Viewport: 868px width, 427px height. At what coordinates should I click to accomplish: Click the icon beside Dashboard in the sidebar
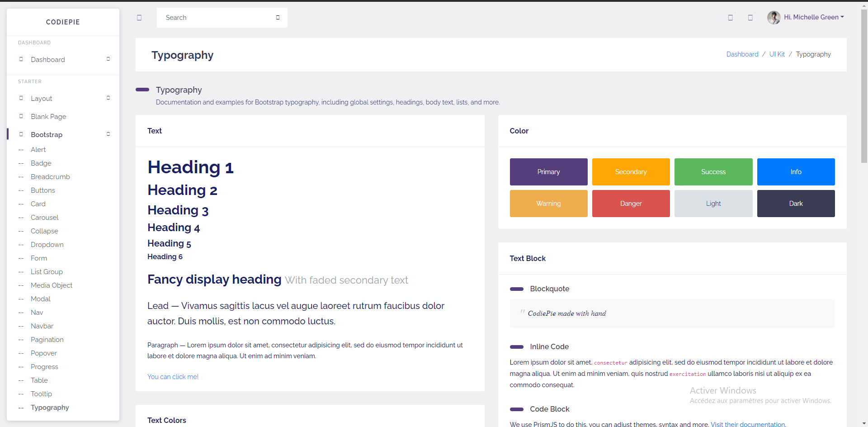click(21, 59)
